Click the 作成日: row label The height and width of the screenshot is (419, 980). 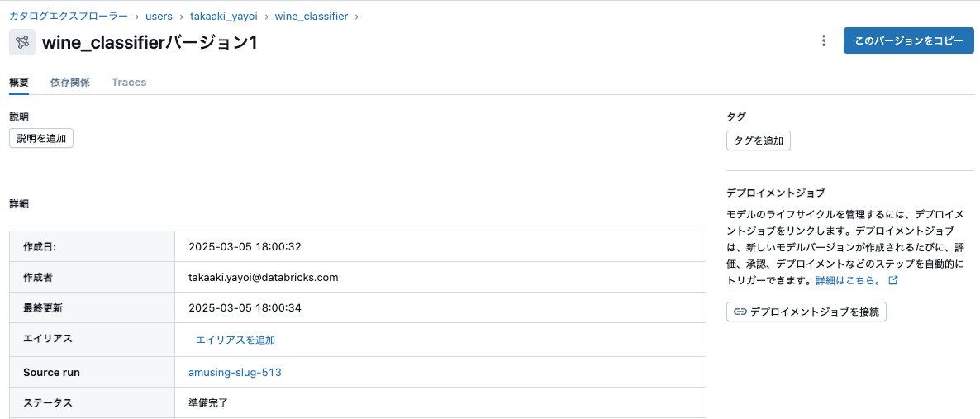coord(40,246)
